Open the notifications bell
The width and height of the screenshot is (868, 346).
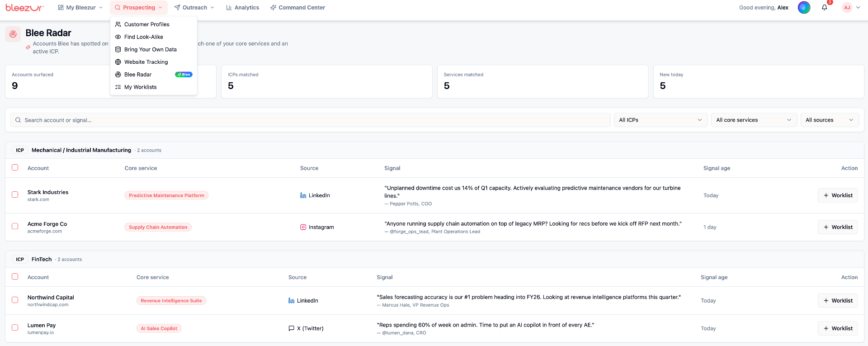tap(825, 8)
